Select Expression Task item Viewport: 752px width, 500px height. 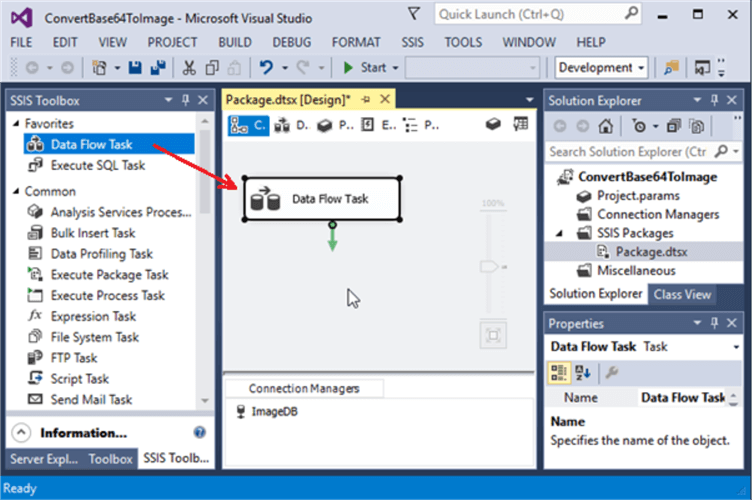click(93, 316)
